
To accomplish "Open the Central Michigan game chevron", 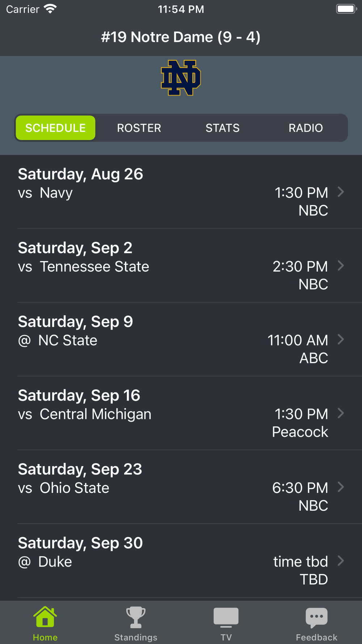I will point(341,413).
